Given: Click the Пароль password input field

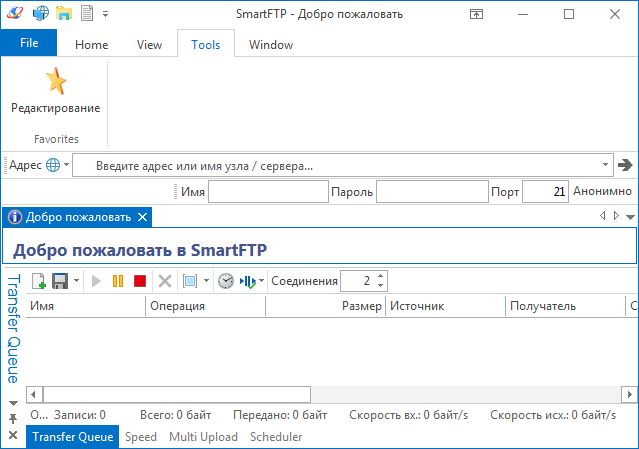Looking at the screenshot, I should coord(431,191).
